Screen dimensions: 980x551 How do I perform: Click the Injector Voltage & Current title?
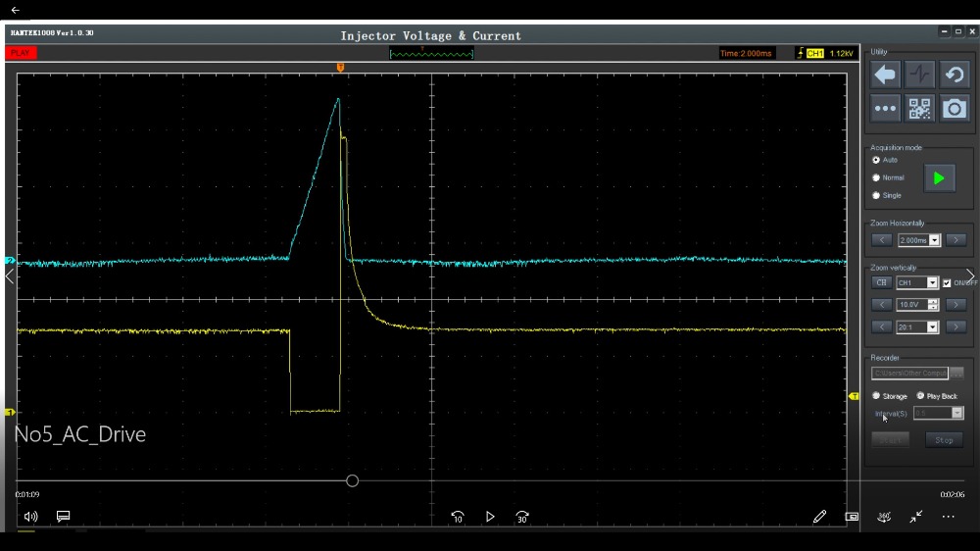[x=430, y=36]
